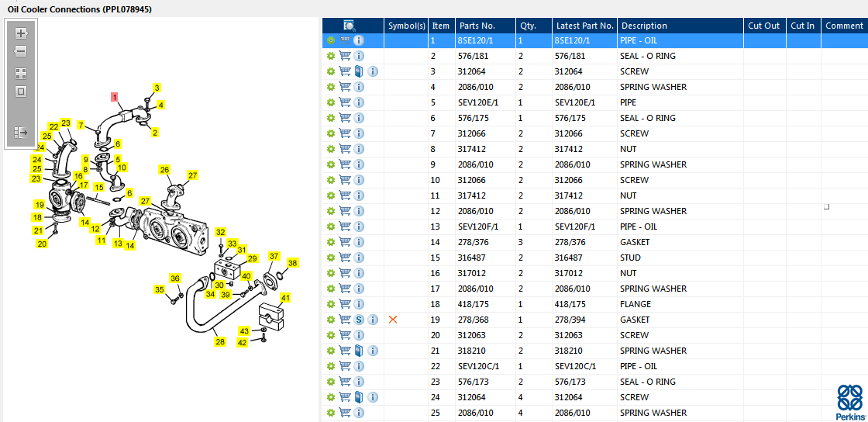Click the STUD description cell
This screenshot has width=868, height=422.
coord(631,258)
